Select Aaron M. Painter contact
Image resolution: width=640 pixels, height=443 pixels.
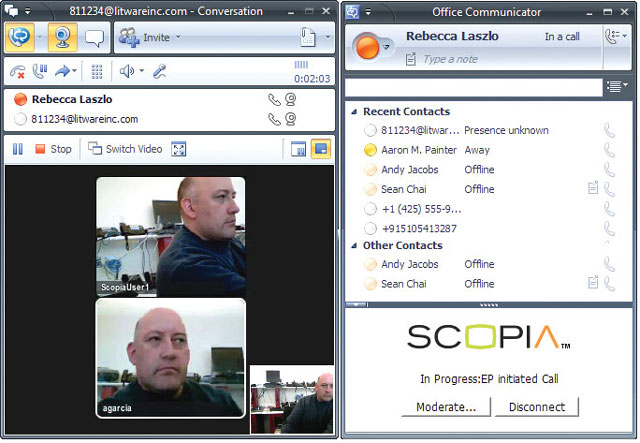tap(490, 150)
